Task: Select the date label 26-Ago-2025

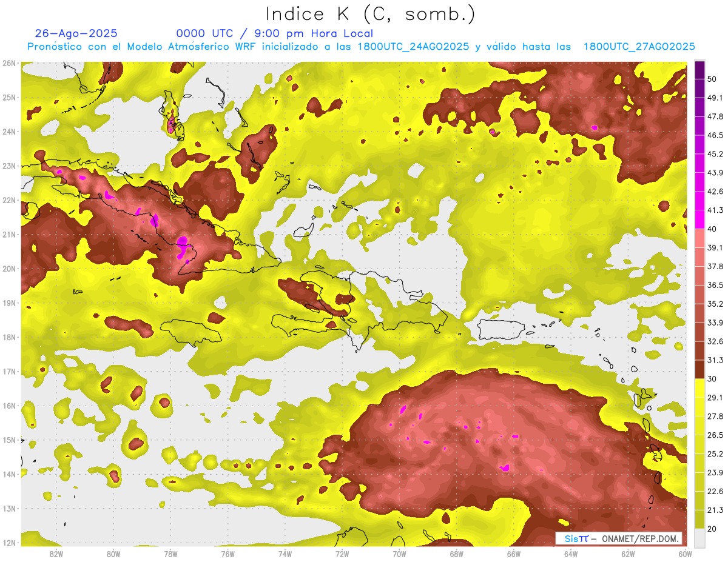Action: pos(76,33)
